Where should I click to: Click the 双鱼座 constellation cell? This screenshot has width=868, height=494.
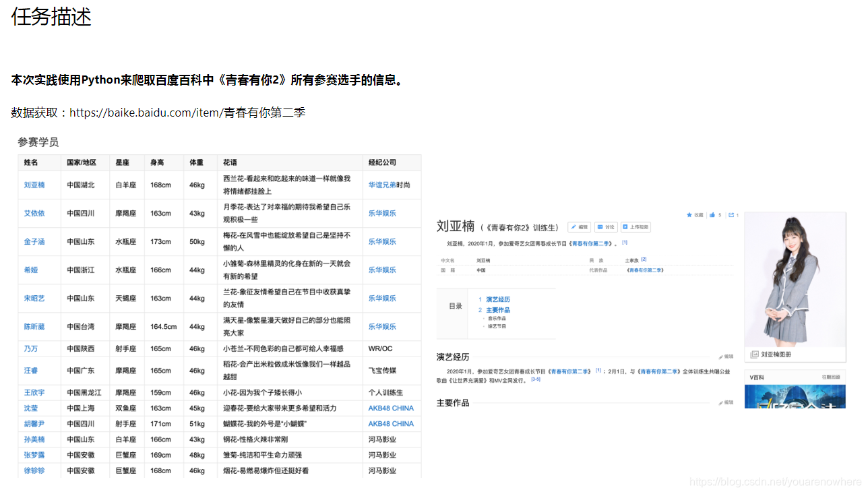click(x=126, y=408)
